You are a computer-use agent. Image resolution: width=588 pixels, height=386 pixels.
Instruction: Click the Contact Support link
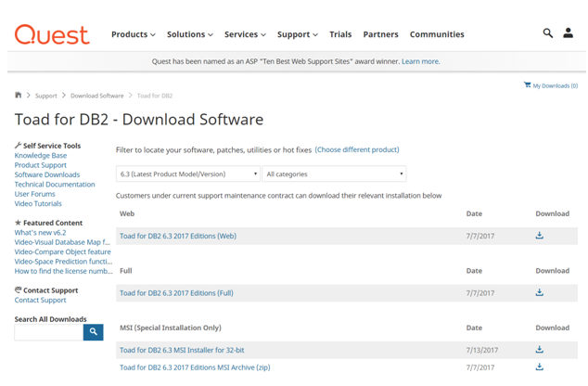pyautogui.click(x=40, y=300)
